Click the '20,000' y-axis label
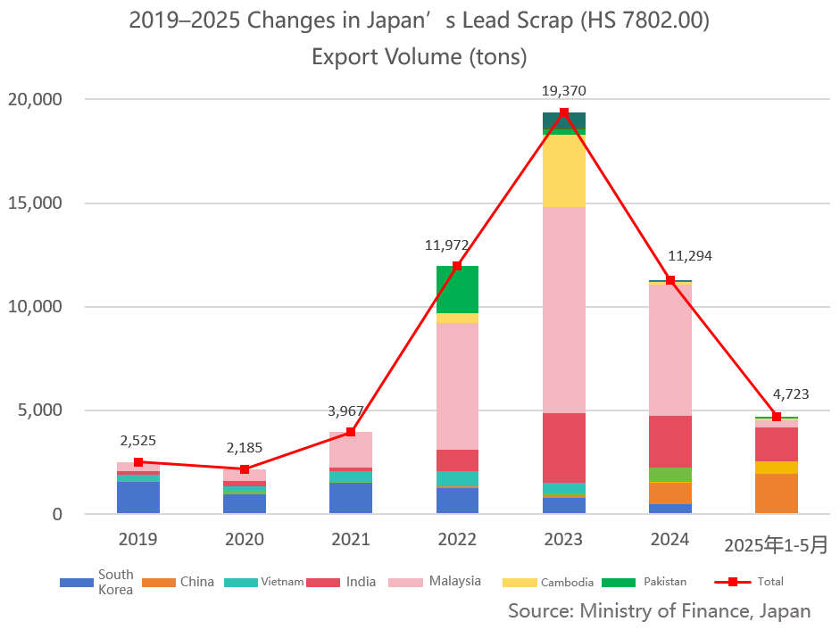840x630 pixels. click(x=35, y=99)
